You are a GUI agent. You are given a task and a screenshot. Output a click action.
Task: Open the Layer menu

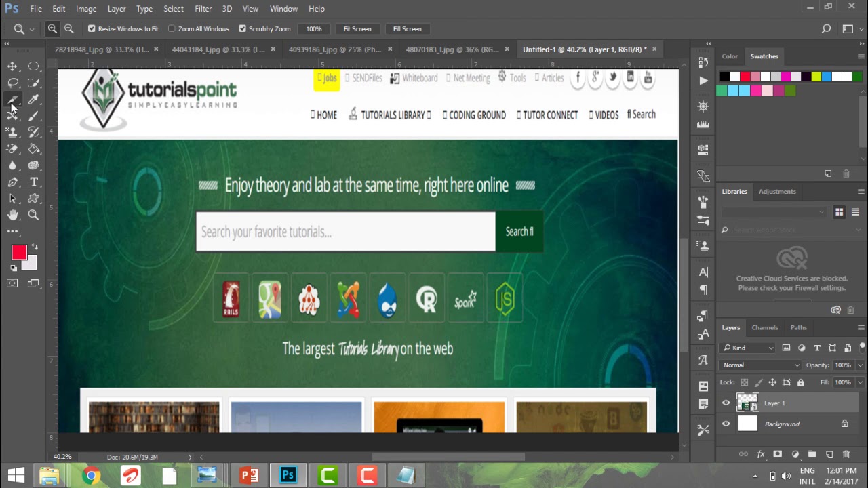117,9
